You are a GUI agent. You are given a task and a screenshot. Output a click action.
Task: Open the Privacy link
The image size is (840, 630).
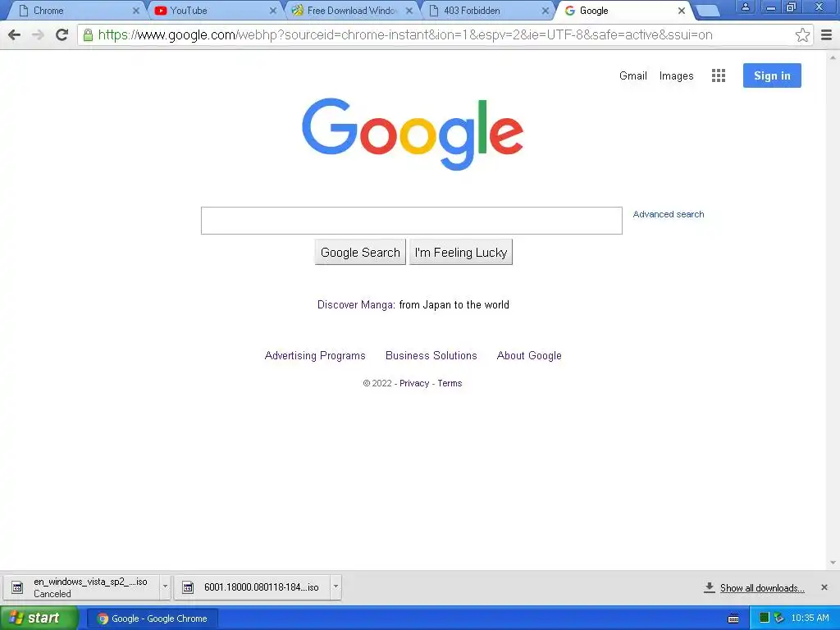[414, 384]
